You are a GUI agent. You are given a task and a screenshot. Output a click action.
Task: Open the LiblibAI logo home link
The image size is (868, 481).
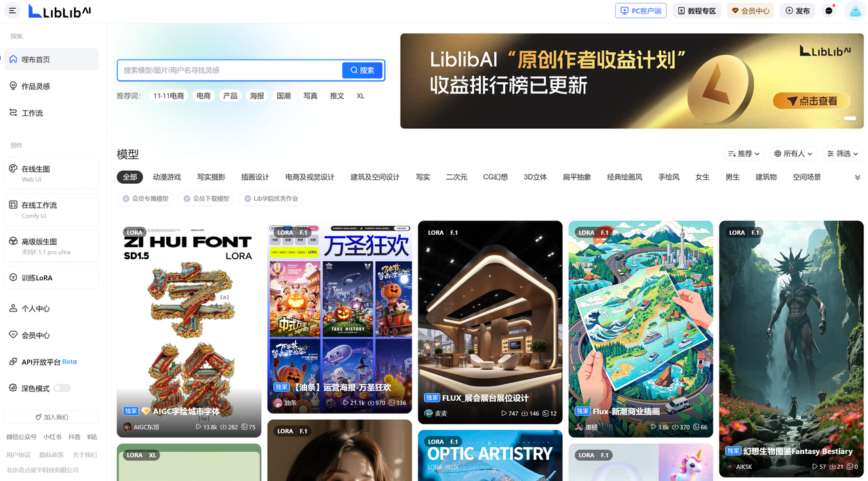pyautogui.click(x=60, y=11)
